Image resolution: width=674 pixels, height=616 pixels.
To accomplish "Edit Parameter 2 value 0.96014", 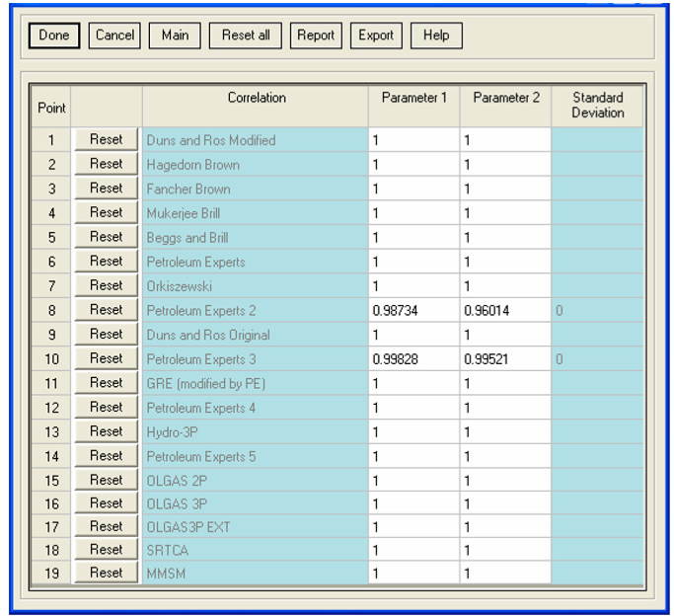I will point(505,310).
